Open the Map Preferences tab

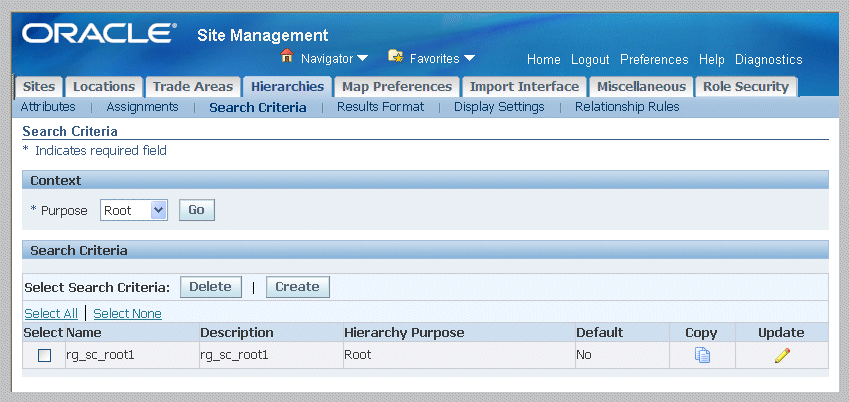coord(397,87)
